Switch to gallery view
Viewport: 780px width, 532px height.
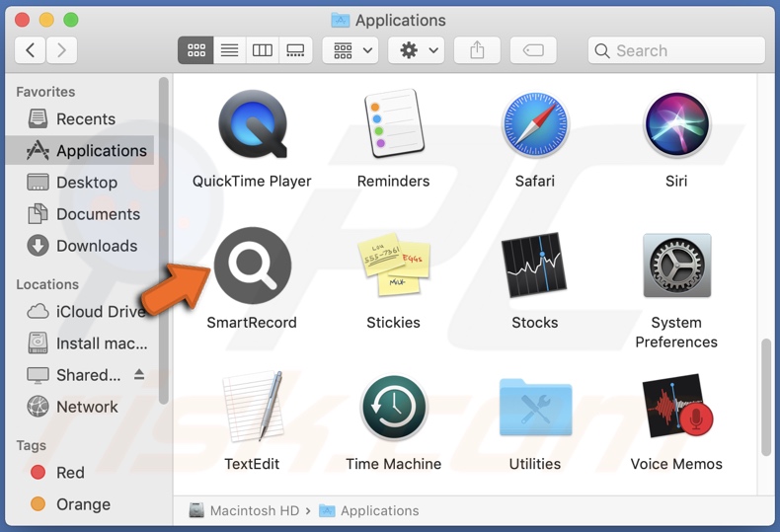(295, 50)
